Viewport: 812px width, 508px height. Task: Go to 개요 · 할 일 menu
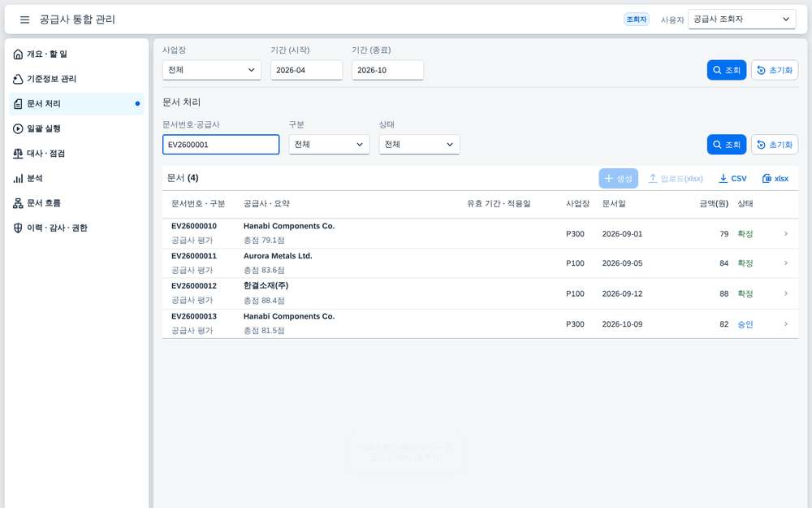76,54
